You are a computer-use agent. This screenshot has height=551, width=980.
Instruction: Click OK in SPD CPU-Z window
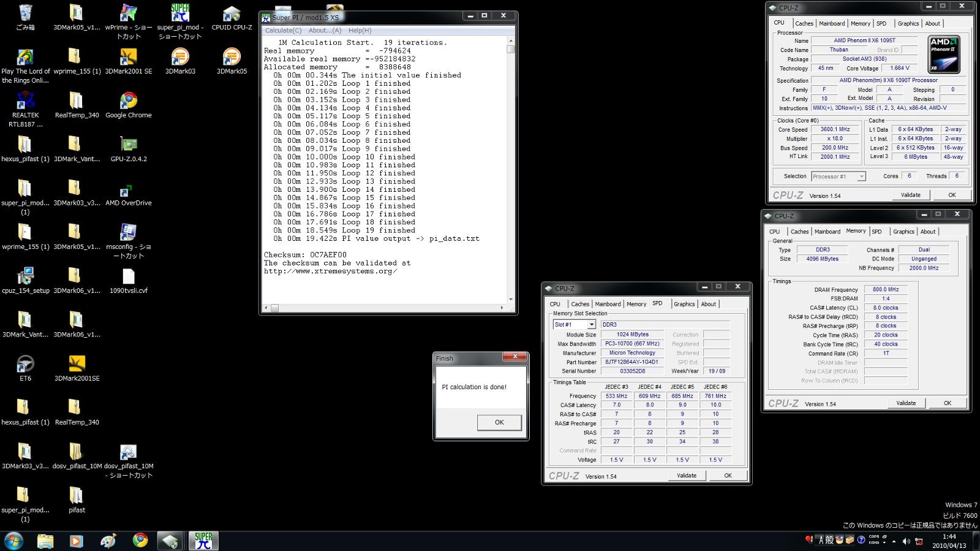pos(728,476)
